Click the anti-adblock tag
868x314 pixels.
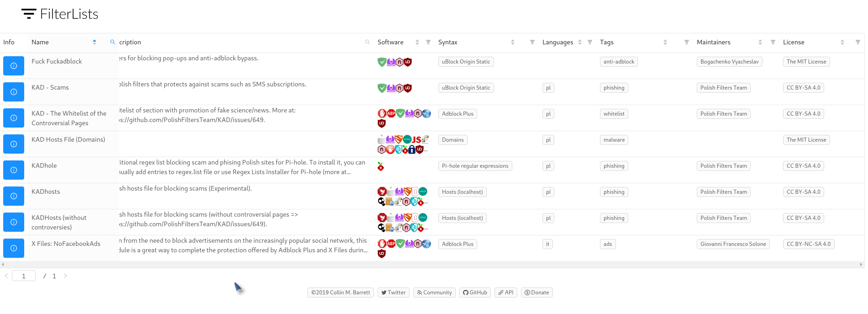[x=619, y=62]
